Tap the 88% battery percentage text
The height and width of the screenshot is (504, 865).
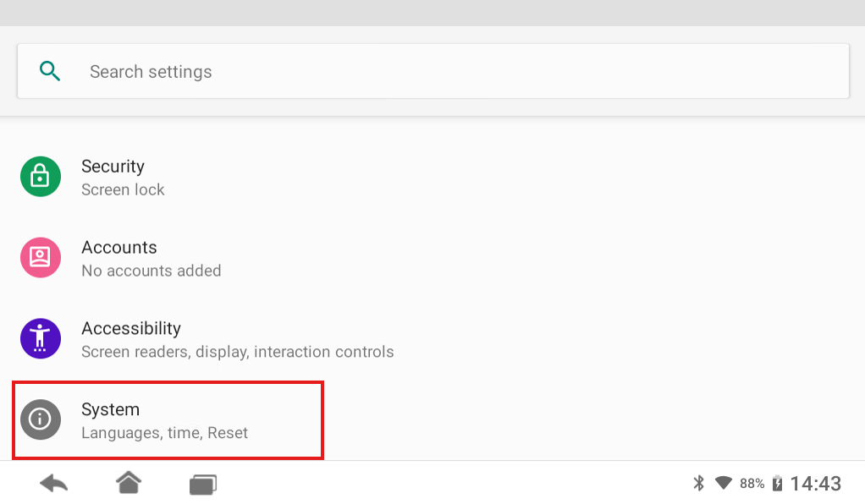pyautogui.click(x=752, y=483)
